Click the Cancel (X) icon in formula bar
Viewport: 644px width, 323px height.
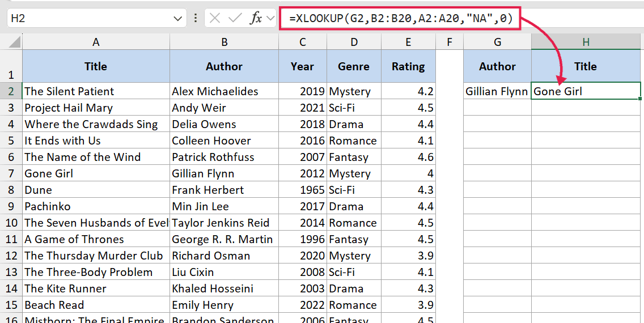214,18
